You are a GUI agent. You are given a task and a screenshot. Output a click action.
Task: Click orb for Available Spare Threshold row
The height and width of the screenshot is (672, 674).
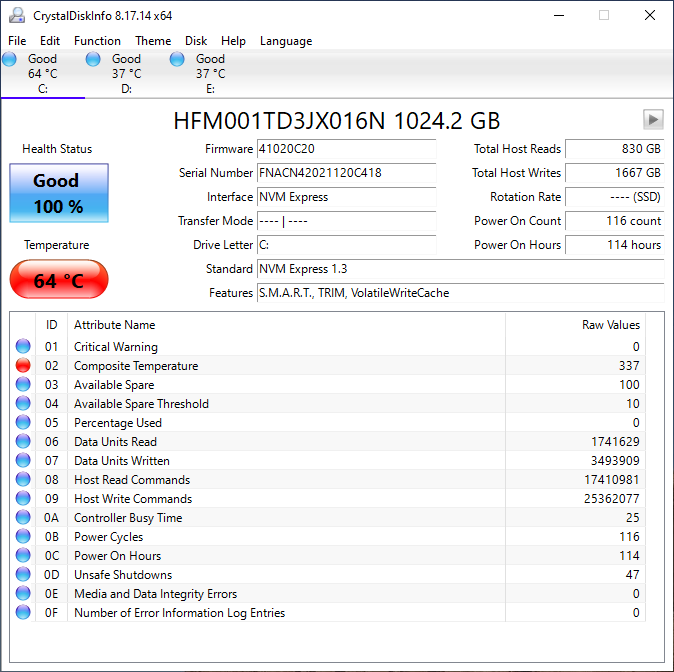(x=23, y=403)
